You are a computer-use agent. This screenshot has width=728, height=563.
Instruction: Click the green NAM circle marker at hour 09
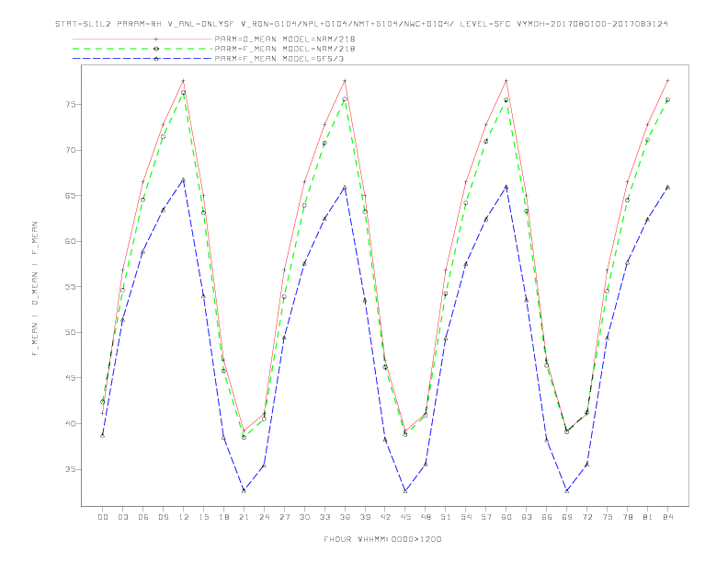(x=163, y=136)
